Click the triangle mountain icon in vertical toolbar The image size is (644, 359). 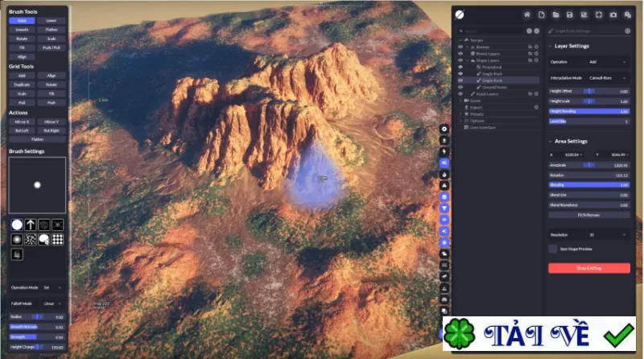(x=444, y=186)
